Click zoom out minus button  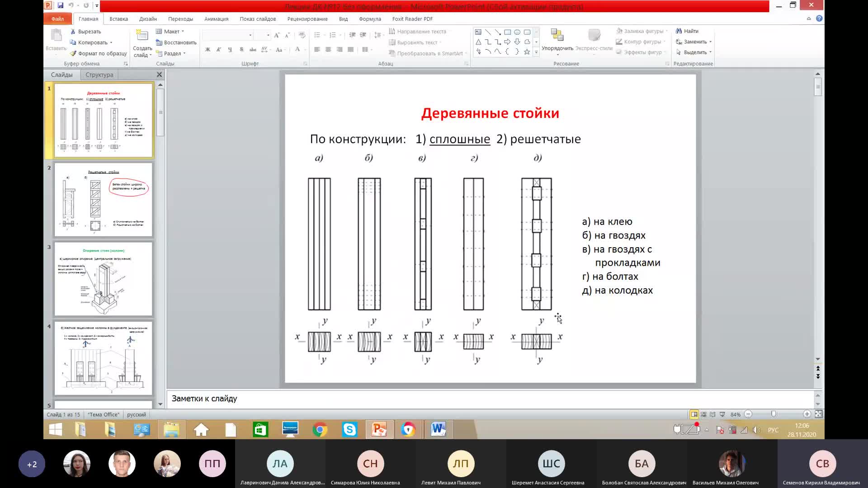tap(748, 414)
